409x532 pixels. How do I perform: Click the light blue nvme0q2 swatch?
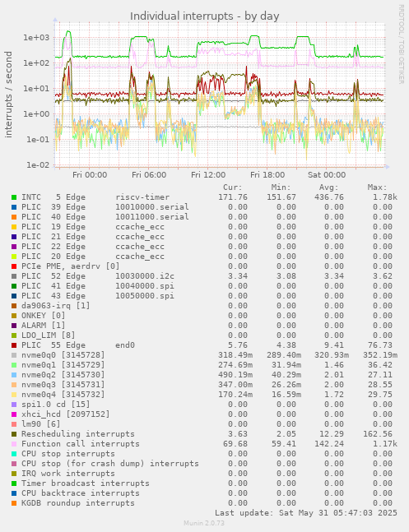(14, 375)
